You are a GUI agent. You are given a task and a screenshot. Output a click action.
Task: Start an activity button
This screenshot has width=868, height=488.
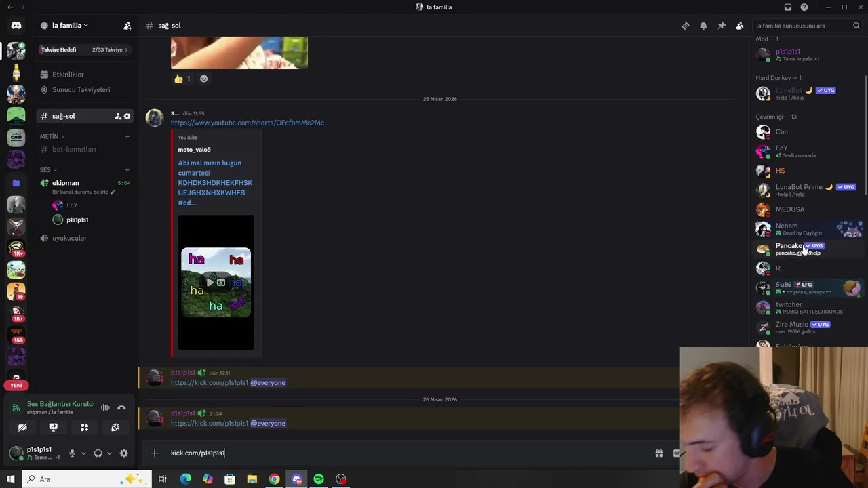coord(84,427)
